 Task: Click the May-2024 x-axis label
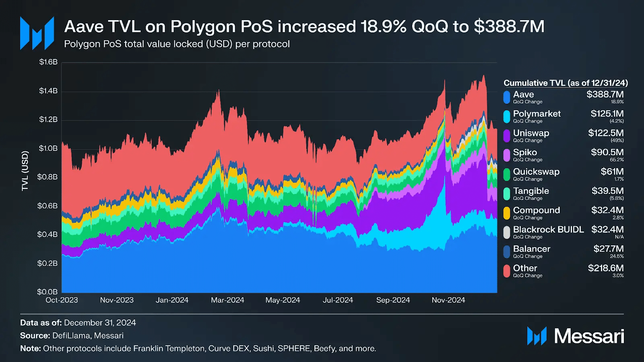[x=283, y=300]
